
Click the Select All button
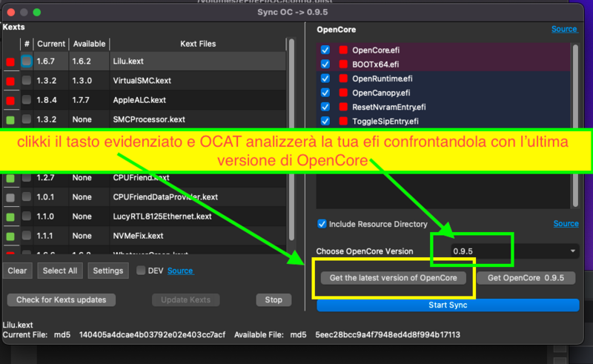coord(60,271)
